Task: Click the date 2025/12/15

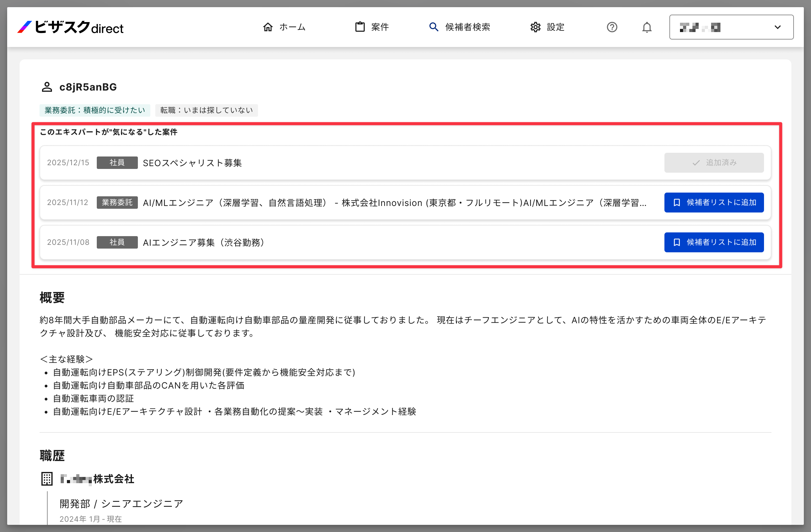Action: (x=68, y=163)
